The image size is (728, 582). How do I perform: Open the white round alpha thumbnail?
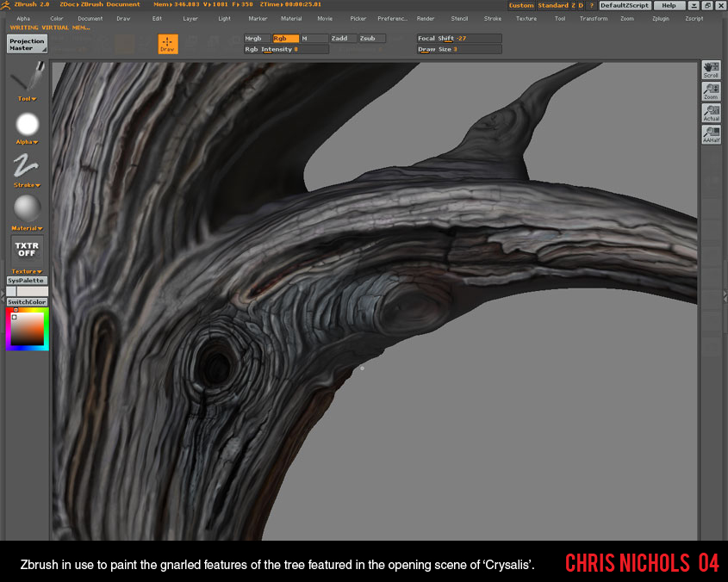coord(28,124)
